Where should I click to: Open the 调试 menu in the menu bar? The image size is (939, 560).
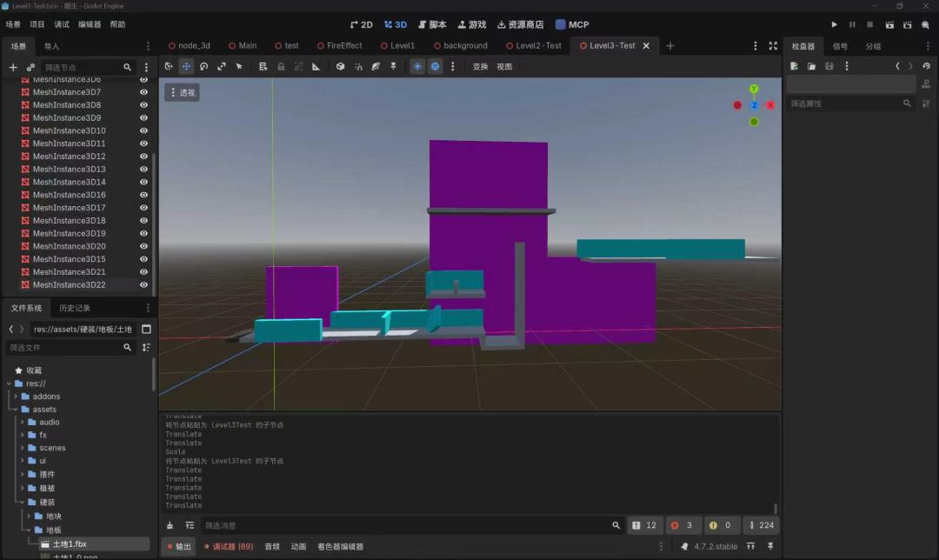(x=62, y=24)
